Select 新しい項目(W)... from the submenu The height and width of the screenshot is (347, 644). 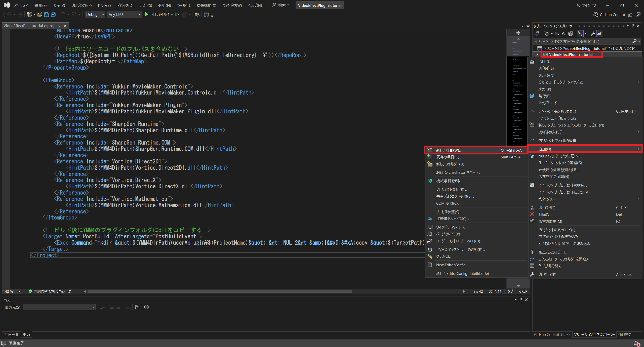click(x=449, y=150)
